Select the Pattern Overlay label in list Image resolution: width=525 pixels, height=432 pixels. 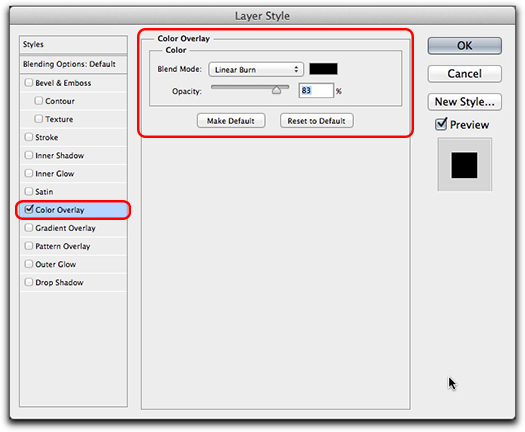tap(63, 246)
